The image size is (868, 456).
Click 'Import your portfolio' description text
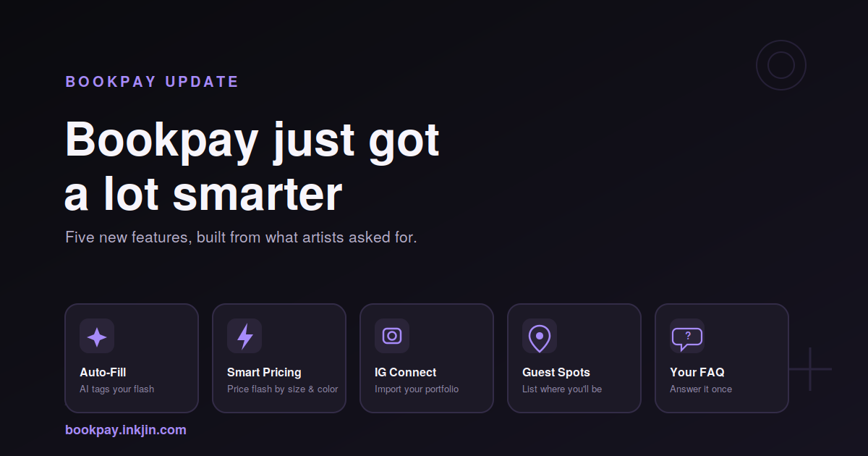[x=417, y=389]
